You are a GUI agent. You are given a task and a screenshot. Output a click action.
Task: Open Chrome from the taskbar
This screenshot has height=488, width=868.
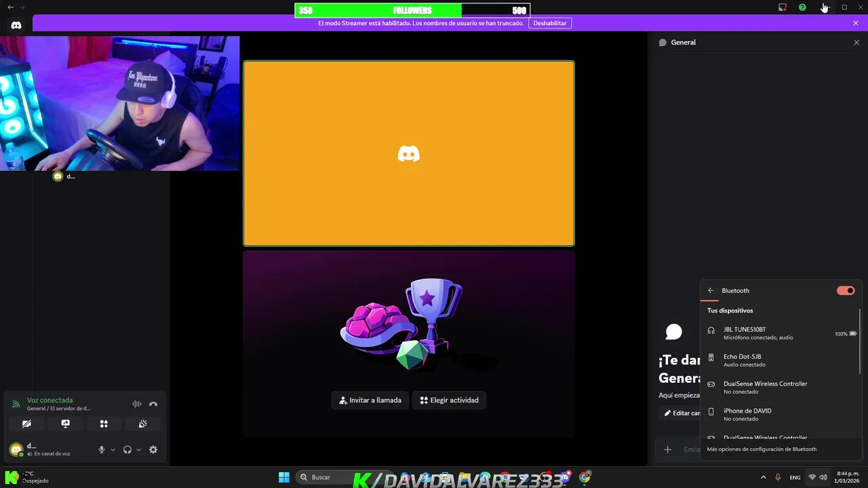tap(585, 477)
